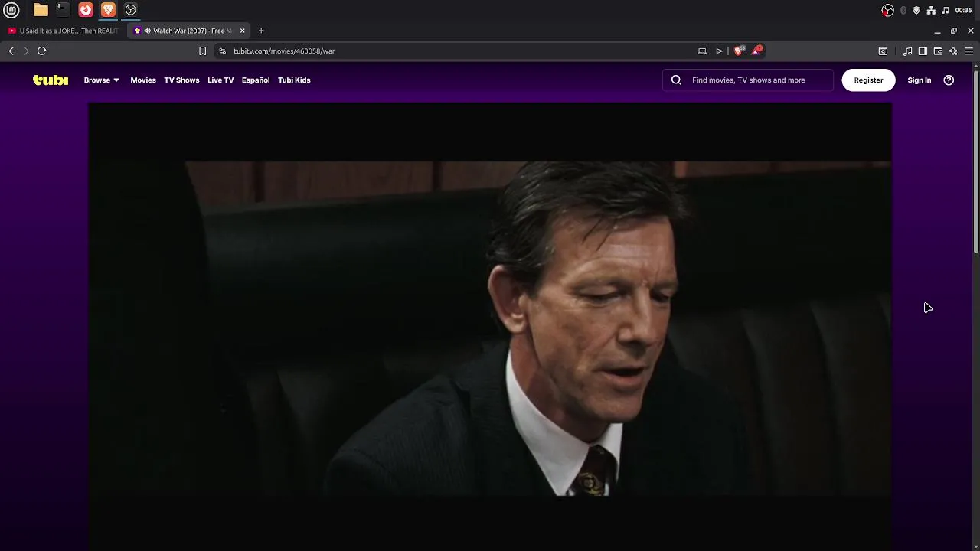Image resolution: width=980 pixels, height=551 pixels.
Task: Click the Register button
Action: (868, 80)
